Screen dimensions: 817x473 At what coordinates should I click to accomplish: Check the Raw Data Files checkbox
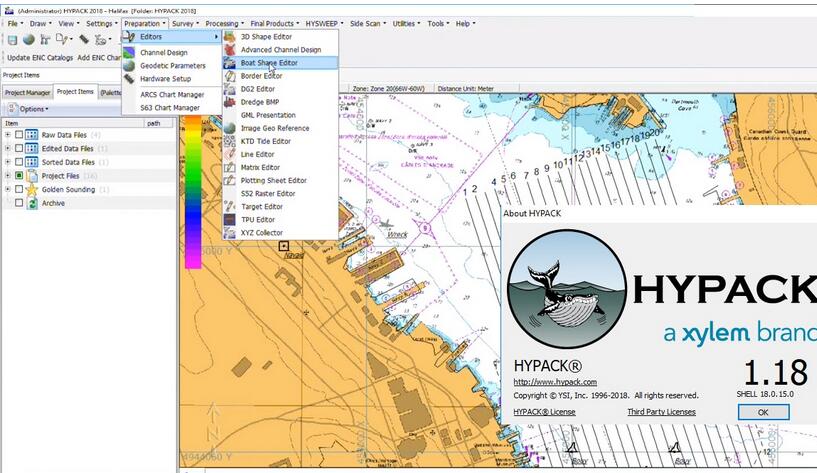point(19,134)
